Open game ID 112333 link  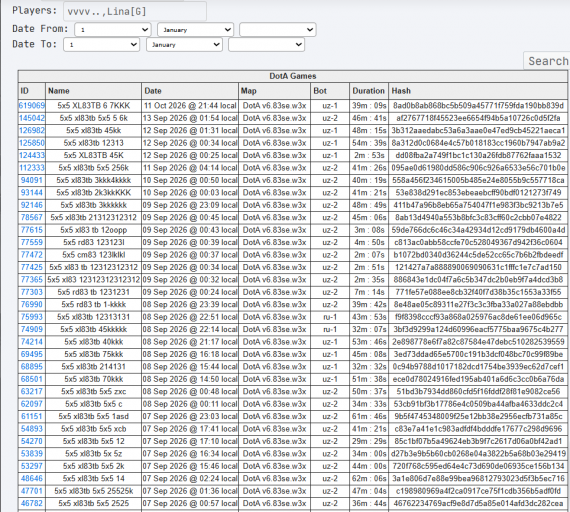tap(32, 168)
